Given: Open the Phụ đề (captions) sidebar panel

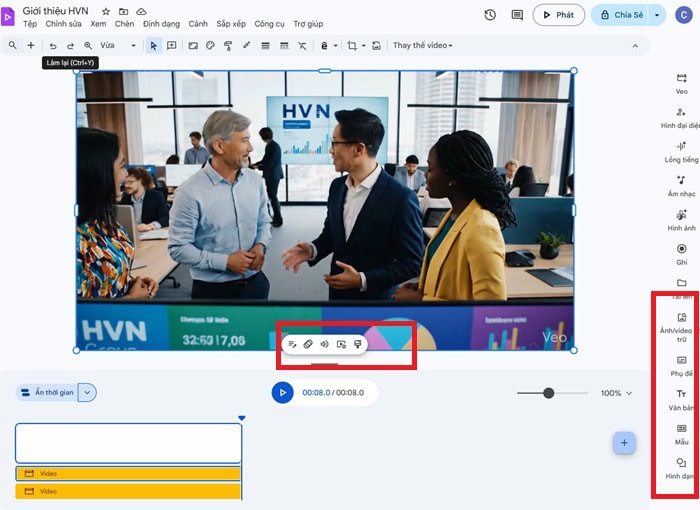Looking at the screenshot, I should (x=681, y=364).
